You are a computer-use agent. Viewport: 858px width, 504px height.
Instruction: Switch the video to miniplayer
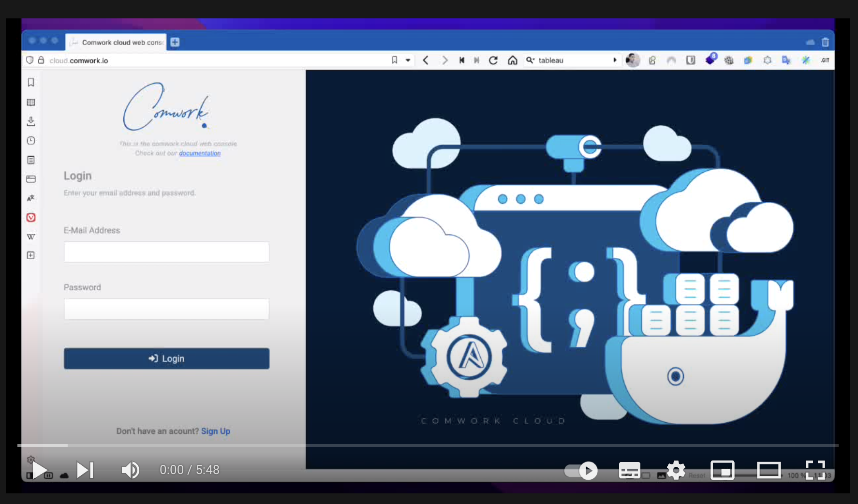click(x=723, y=470)
